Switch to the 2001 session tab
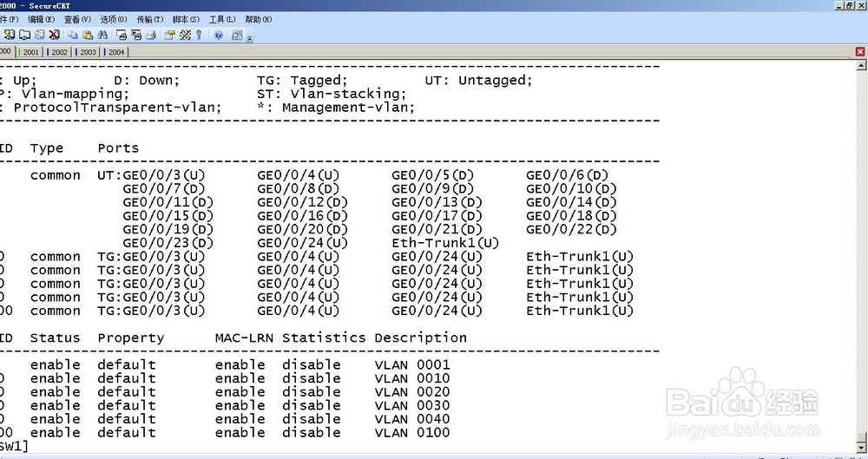The height and width of the screenshot is (459, 868). click(30, 52)
